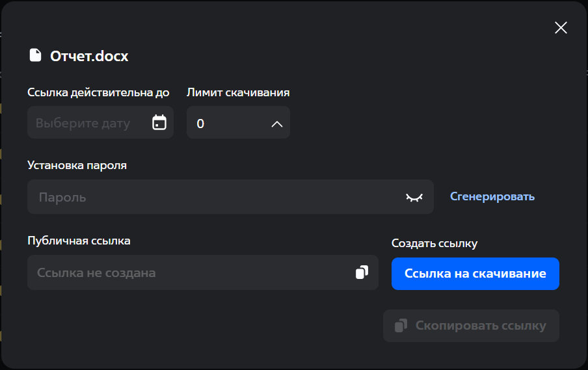Image resolution: width=588 pixels, height=370 pixels.
Task: Click the Ссылка действительна до label
Action: tap(98, 92)
